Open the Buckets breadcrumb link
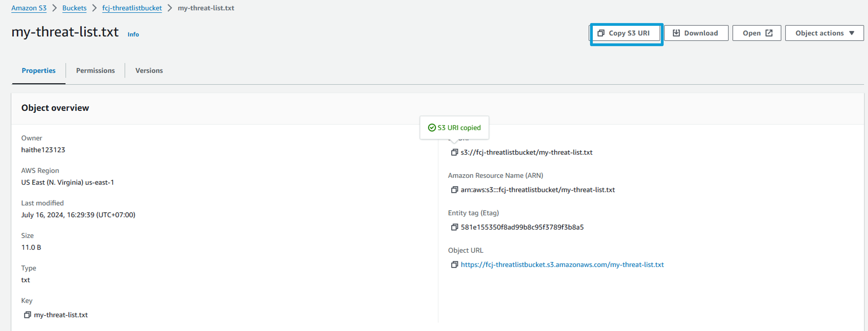Viewport: 868px width, 331px height. 74,8
